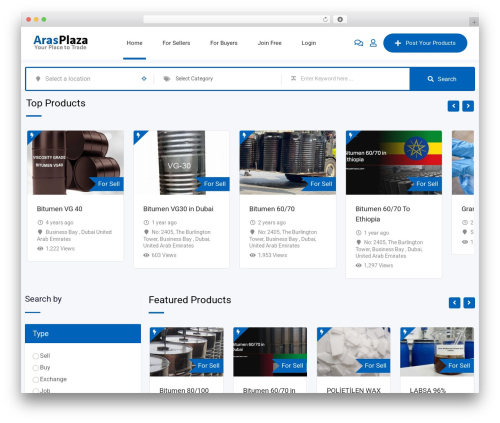
Task: Open the Bitumen VG30 in Dubai title link
Action: pos(178,209)
